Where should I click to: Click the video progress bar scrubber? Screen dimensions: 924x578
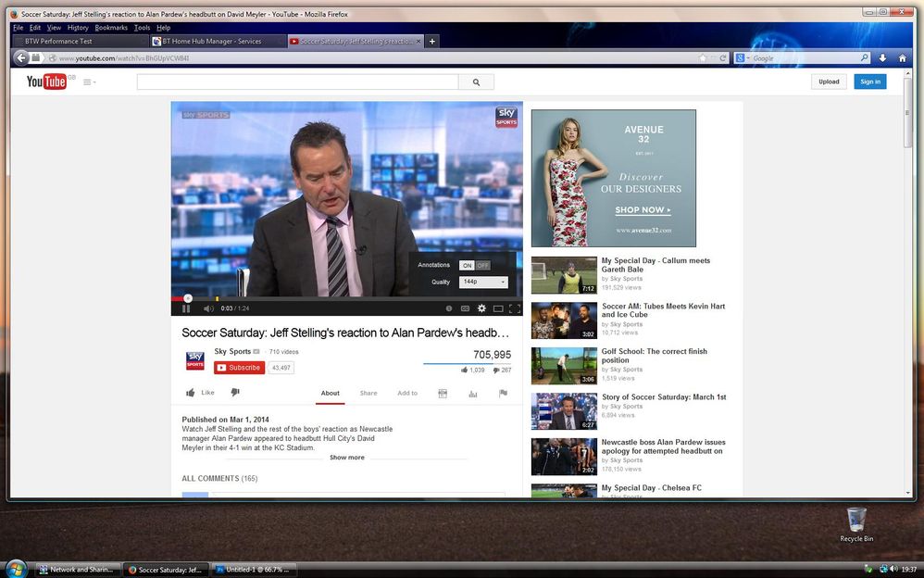188,298
